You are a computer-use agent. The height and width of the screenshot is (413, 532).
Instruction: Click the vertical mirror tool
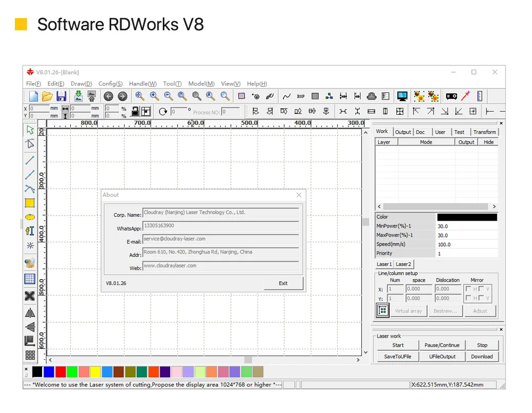tap(30, 327)
